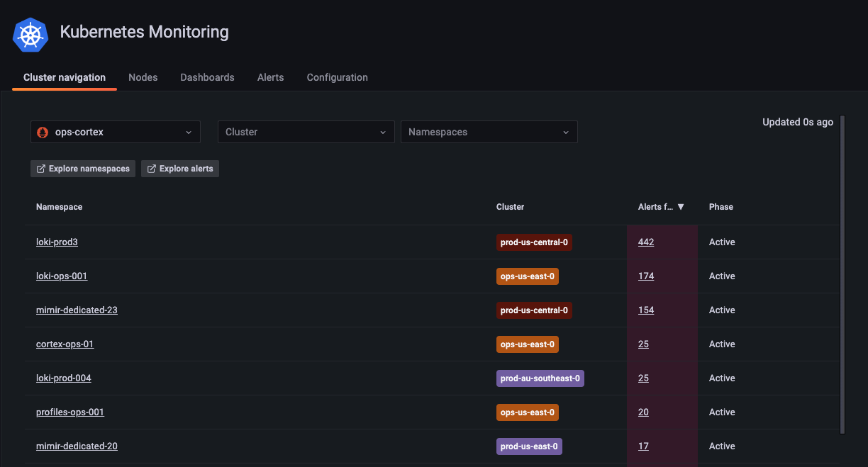Open the cortex-ops-01 namespace link

(x=65, y=344)
